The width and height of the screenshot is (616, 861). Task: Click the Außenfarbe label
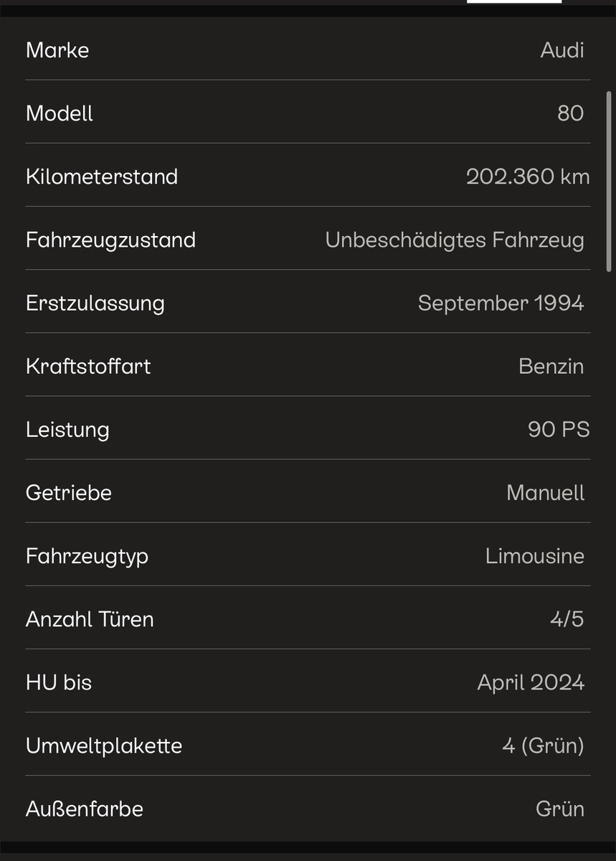click(x=85, y=809)
